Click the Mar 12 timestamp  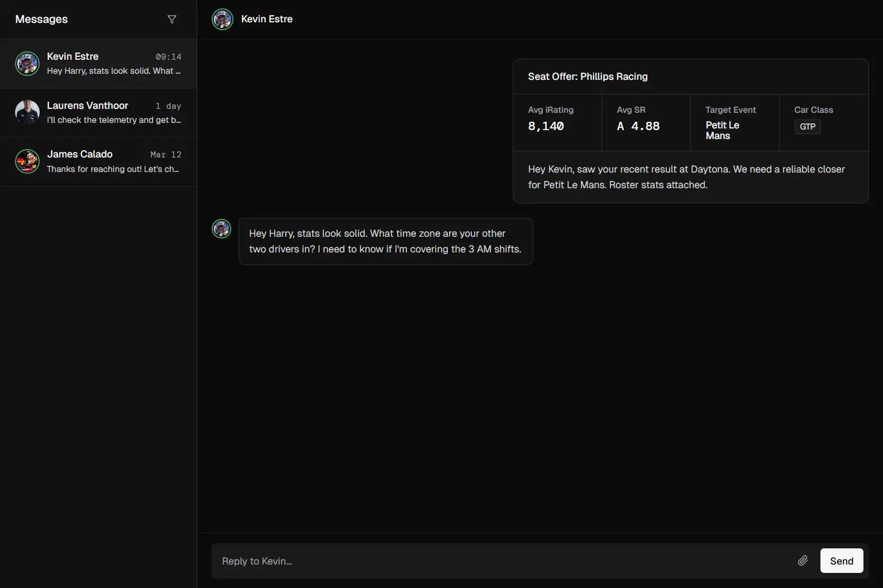pyautogui.click(x=166, y=155)
